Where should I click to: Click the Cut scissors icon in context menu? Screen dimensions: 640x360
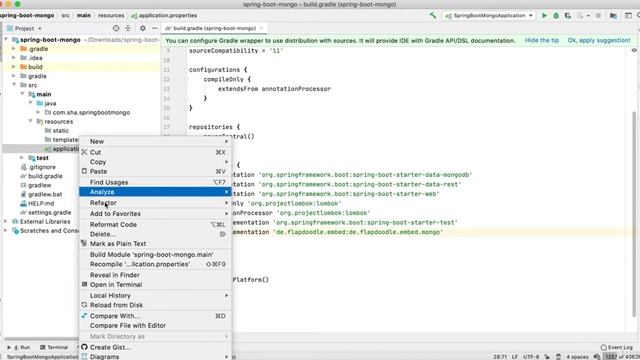click(x=84, y=152)
